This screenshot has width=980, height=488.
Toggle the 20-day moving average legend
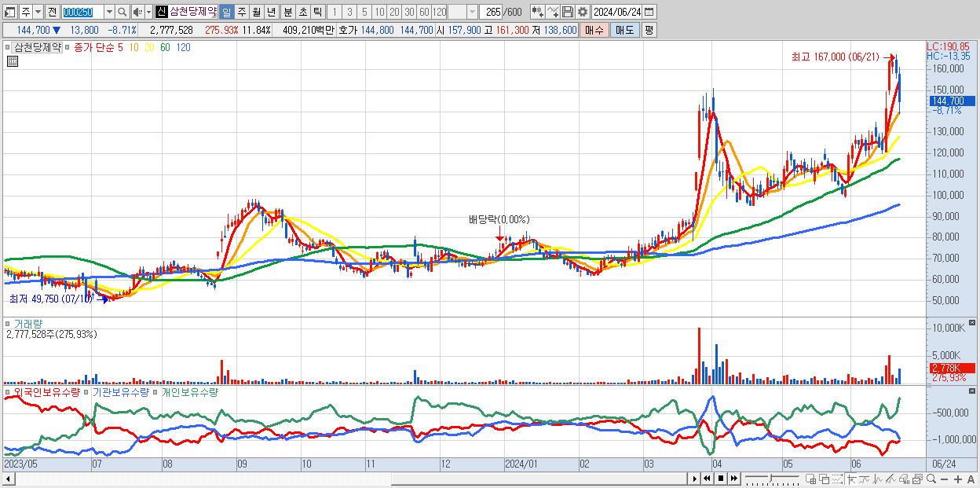click(x=149, y=47)
